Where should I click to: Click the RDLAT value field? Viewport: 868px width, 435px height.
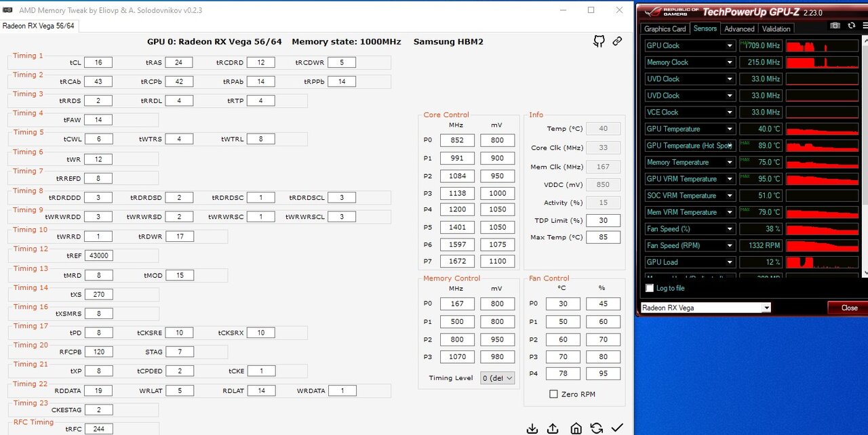[260, 390]
